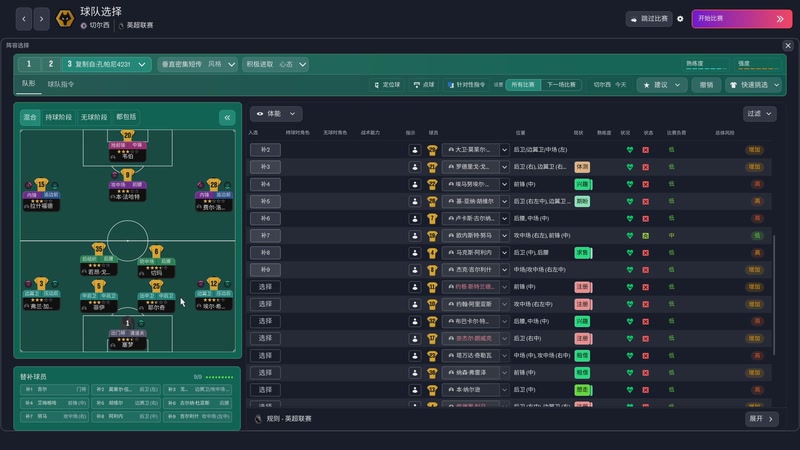This screenshot has height=450, width=800.
Task: Click the 跳过比赛 skip match button
Action: (649, 19)
